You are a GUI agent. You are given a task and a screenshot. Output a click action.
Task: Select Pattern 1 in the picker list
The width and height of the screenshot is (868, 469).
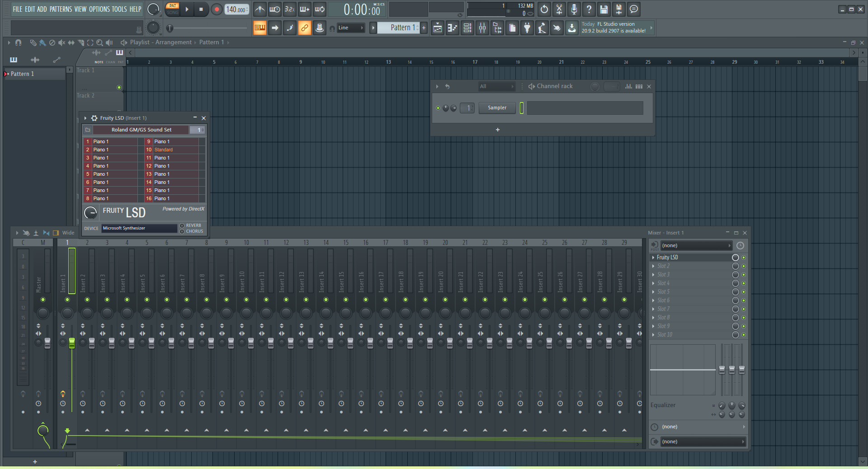pos(34,74)
